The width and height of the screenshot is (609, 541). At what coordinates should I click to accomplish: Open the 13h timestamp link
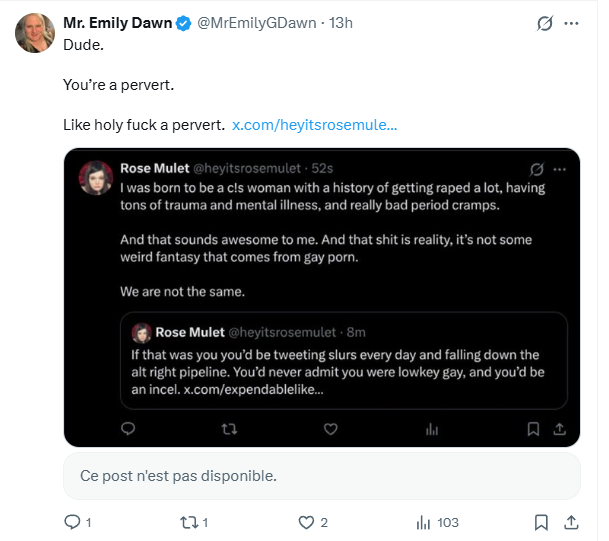(342, 23)
